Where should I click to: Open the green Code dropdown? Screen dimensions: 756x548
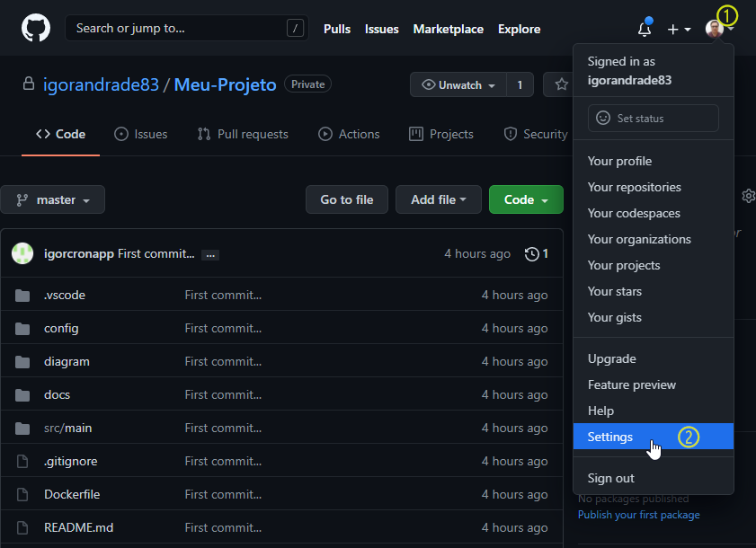(526, 199)
